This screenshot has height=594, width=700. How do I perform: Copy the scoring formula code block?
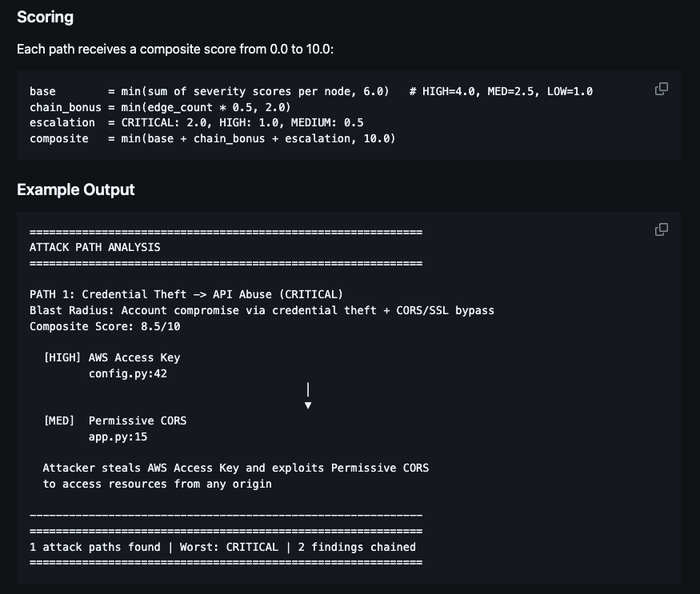(661, 89)
